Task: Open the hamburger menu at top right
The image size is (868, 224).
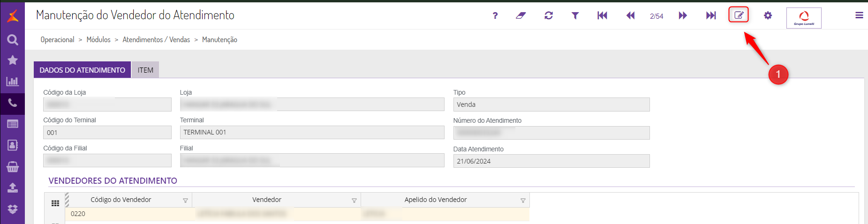Action: (859, 15)
